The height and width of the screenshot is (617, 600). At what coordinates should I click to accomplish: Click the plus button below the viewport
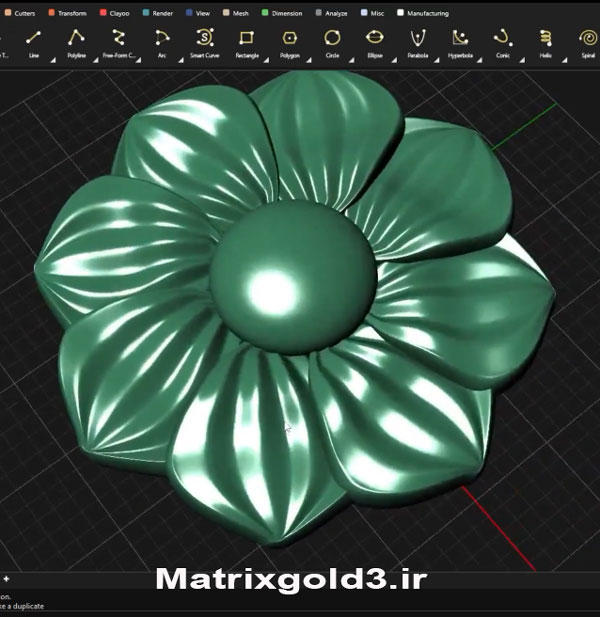point(6,578)
